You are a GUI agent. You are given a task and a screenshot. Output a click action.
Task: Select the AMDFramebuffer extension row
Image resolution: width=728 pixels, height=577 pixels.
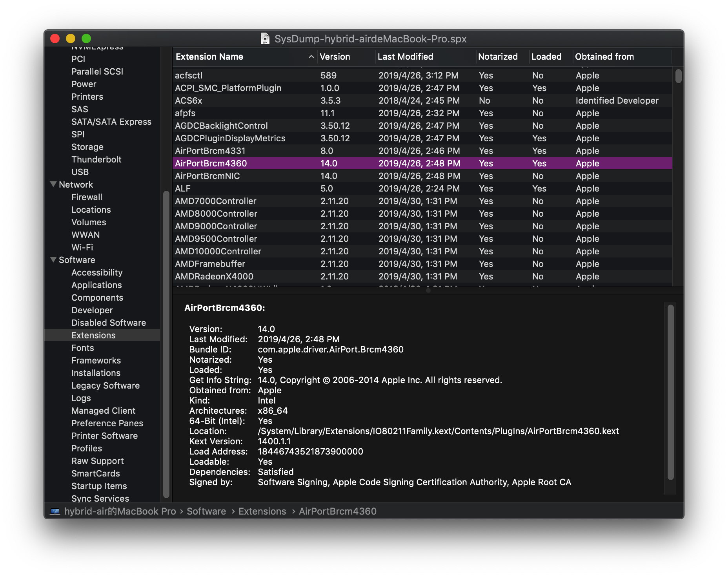point(422,264)
